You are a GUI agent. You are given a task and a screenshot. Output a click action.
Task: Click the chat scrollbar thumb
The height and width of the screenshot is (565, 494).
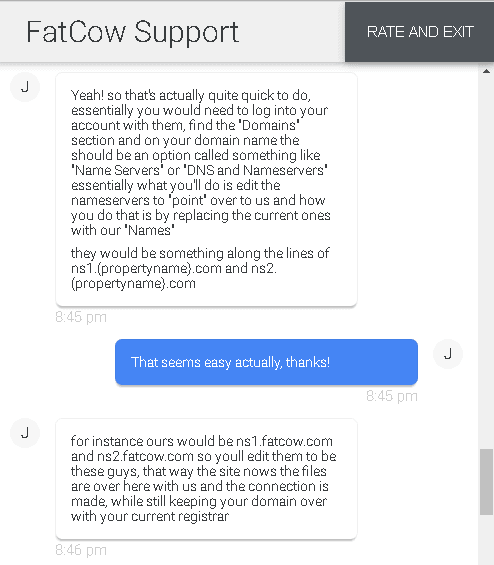pyautogui.click(x=486, y=482)
